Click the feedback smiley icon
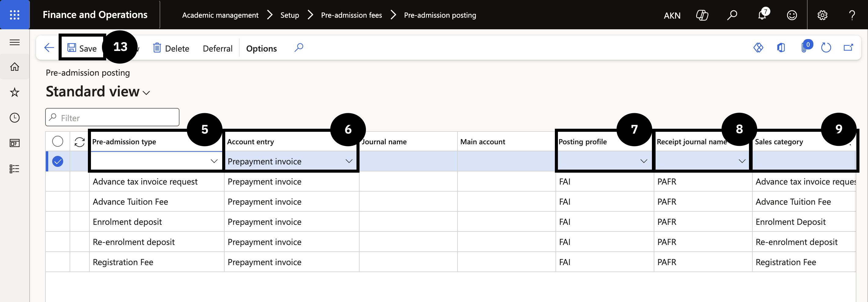The height and width of the screenshot is (302, 868). tap(792, 15)
